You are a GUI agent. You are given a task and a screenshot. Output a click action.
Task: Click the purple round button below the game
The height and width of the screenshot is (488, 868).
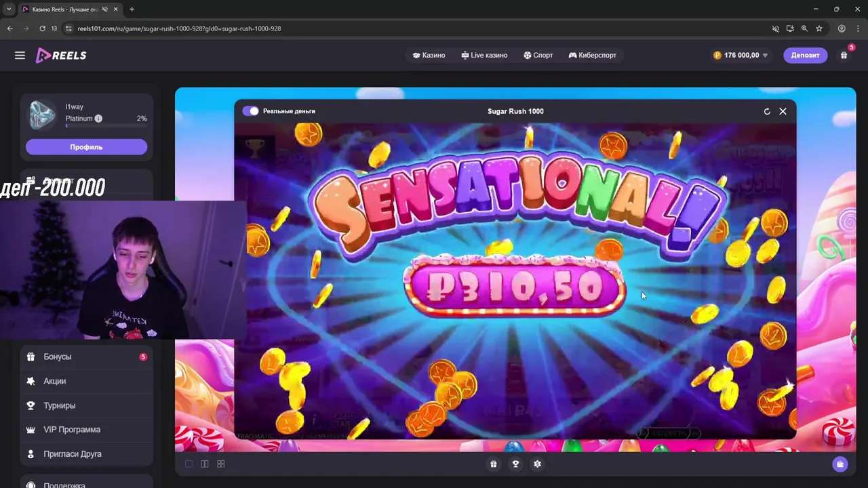(840, 464)
